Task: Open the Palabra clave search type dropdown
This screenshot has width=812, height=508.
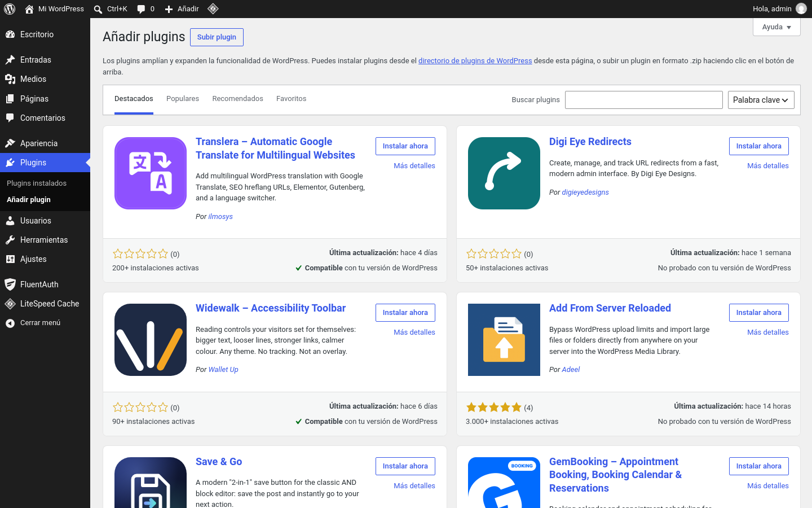Action: [761, 100]
